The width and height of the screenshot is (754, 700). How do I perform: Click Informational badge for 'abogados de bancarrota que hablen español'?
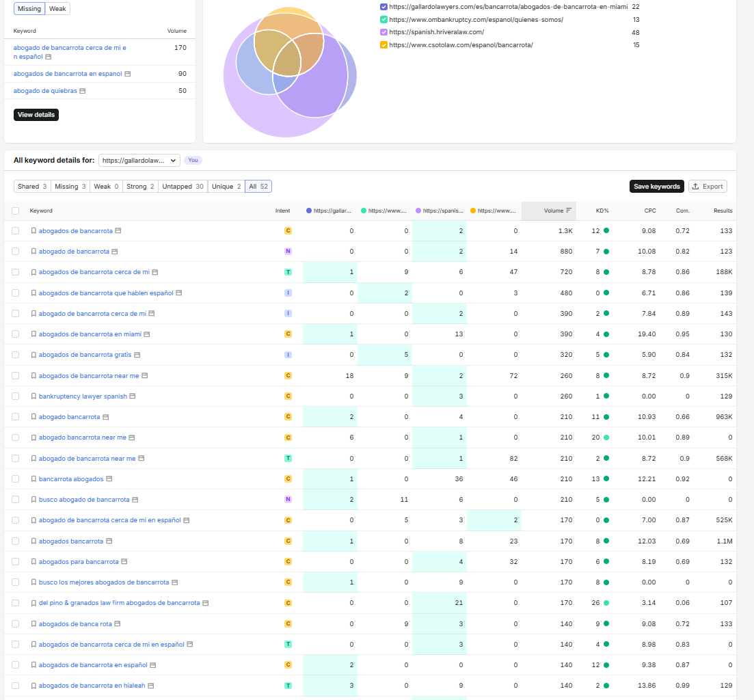coord(288,293)
